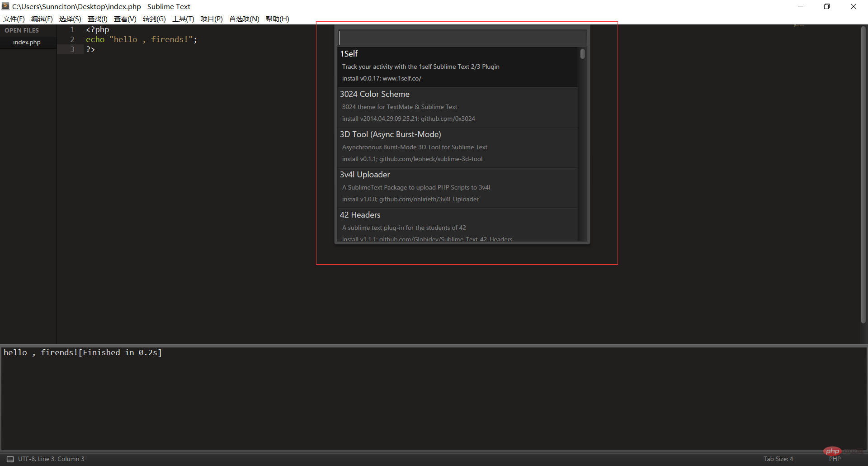This screenshot has width=868, height=466.
Task: Open the 转到(G) menu
Action: tap(154, 19)
